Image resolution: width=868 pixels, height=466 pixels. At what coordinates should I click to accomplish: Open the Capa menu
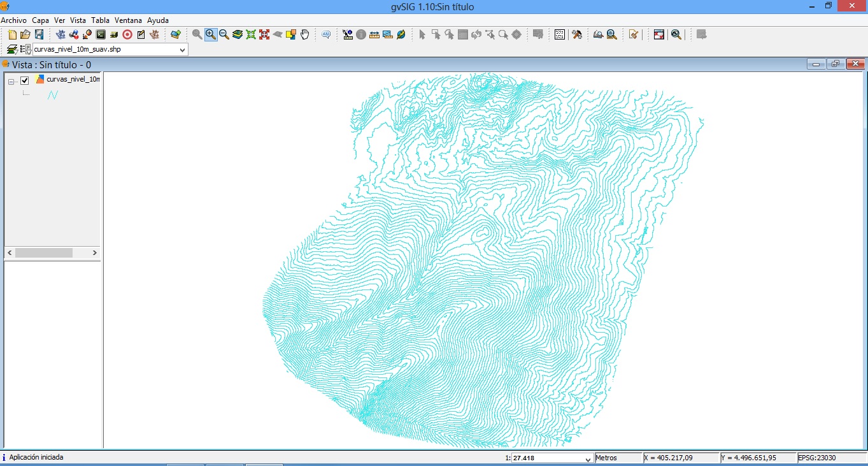tap(41, 20)
